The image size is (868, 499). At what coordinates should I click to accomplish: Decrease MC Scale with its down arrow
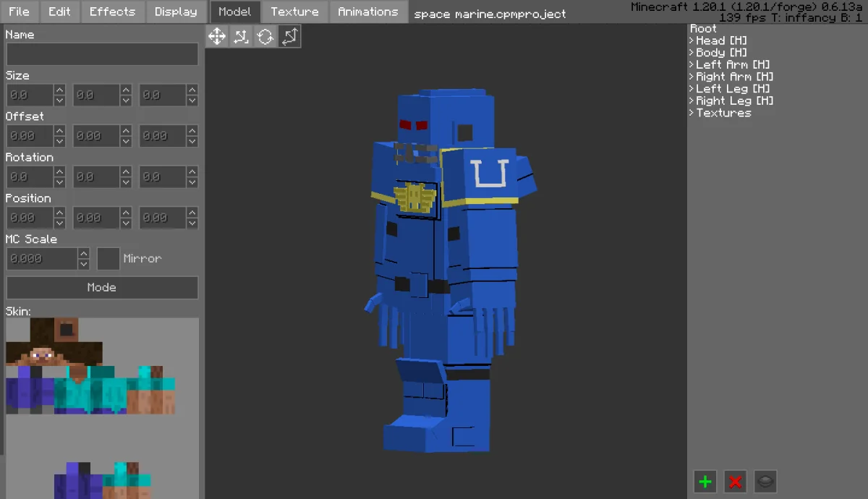point(84,265)
